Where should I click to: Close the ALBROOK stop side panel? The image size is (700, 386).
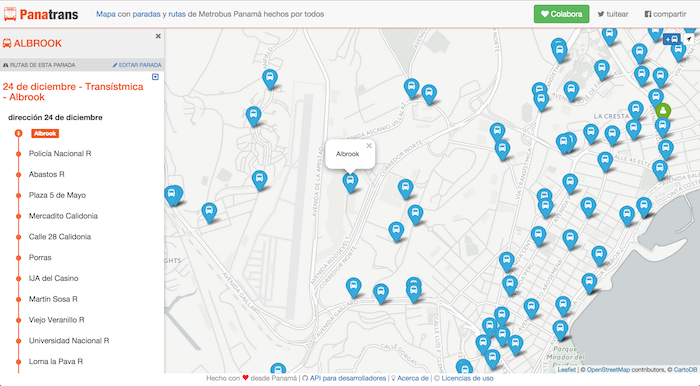[x=158, y=36]
